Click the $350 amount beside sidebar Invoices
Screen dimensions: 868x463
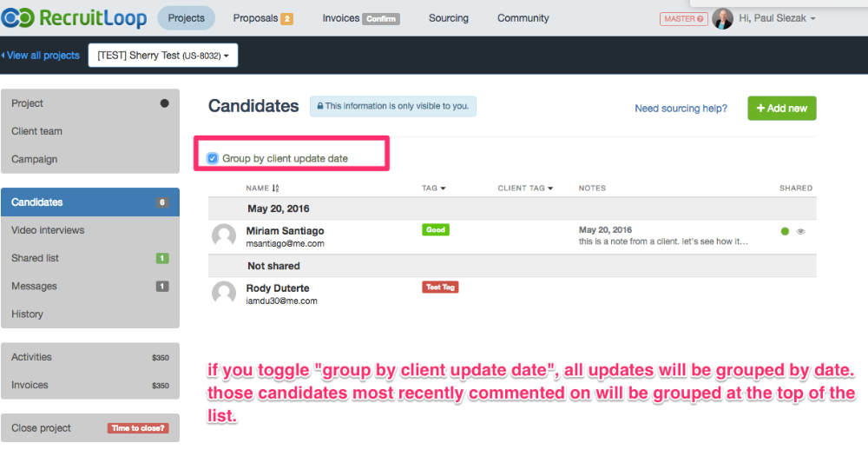[x=161, y=386]
